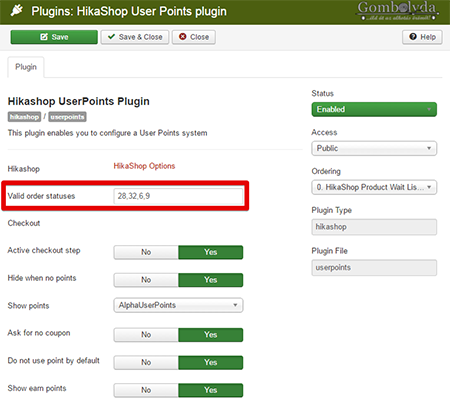Click the green Save button
450x411 pixels.
pos(54,37)
